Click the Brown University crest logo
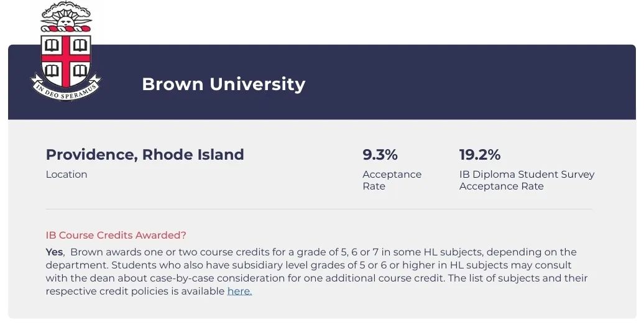Image resolution: width=644 pixels, height=325 pixels. (66, 51)
